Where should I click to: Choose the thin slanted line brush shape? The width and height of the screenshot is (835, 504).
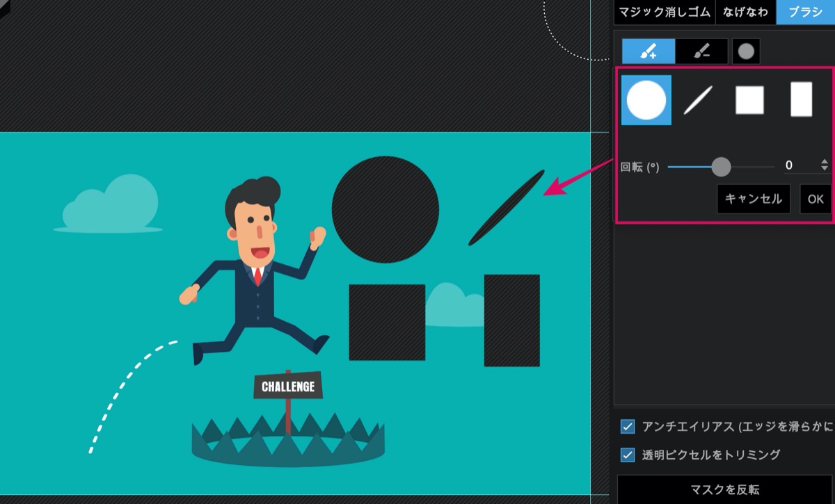tap(698, 100)
